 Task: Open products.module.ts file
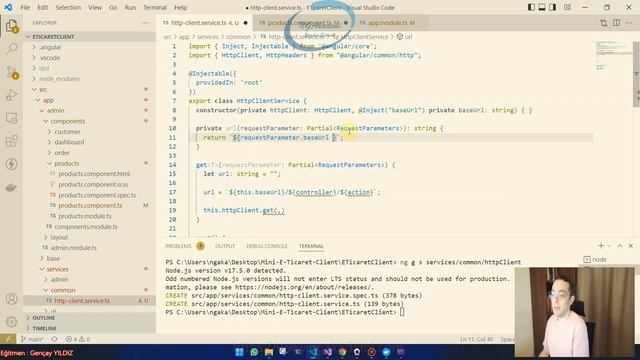coord(89,216)
